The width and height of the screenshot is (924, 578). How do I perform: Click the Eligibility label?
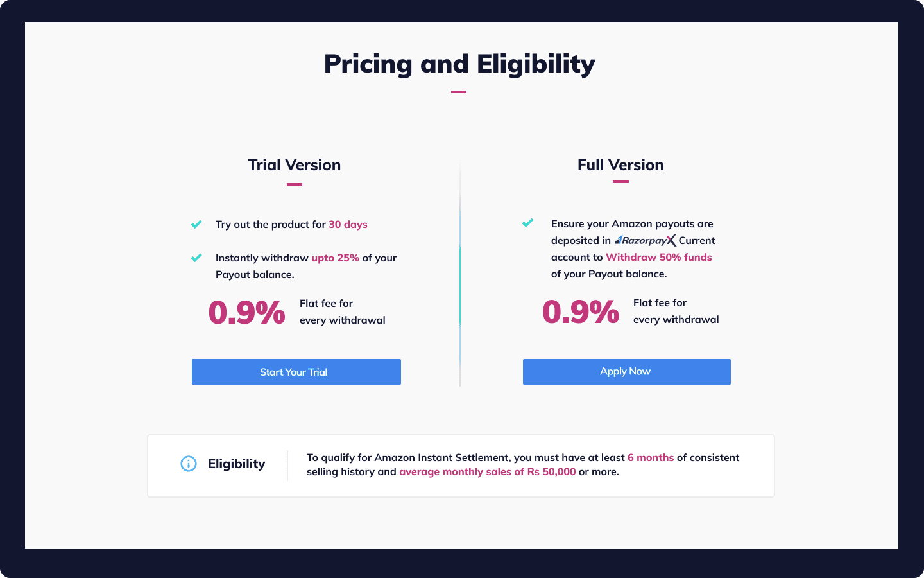[237, 464]
